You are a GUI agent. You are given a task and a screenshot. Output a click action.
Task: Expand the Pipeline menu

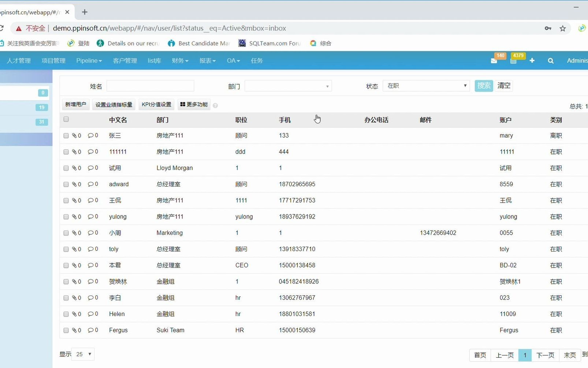(x=89, y=60)
